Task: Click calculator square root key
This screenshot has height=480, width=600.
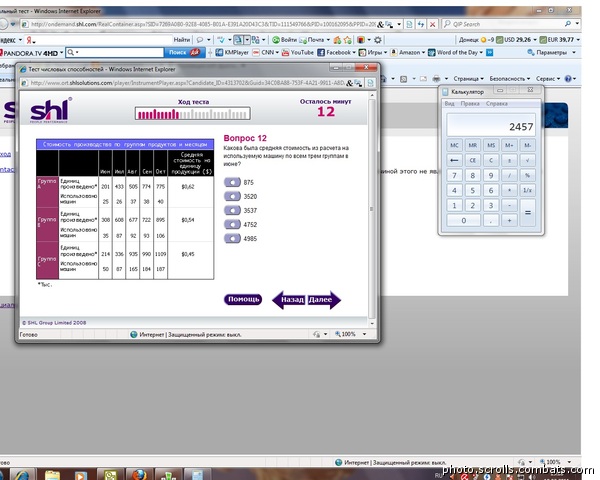Action: click(x=527, y=160)
